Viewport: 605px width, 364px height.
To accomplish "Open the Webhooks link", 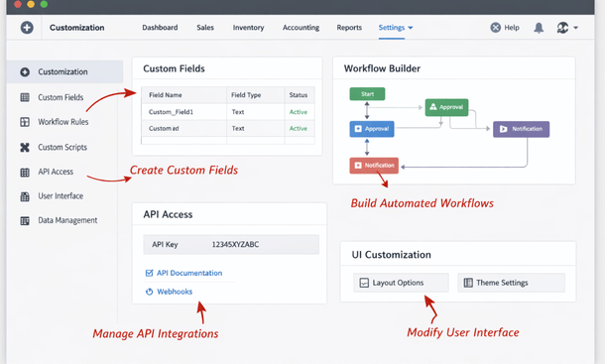I will [x=175, y=292].
